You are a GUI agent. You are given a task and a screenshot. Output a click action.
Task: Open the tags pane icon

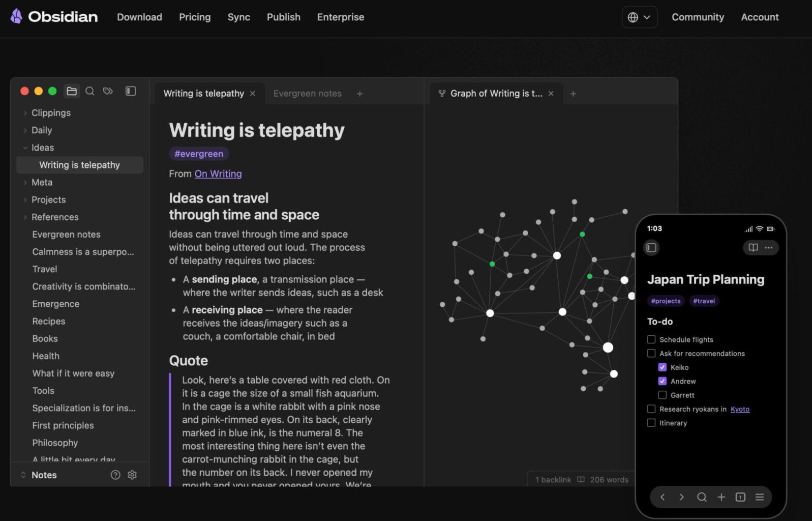(x=108, y=91)
